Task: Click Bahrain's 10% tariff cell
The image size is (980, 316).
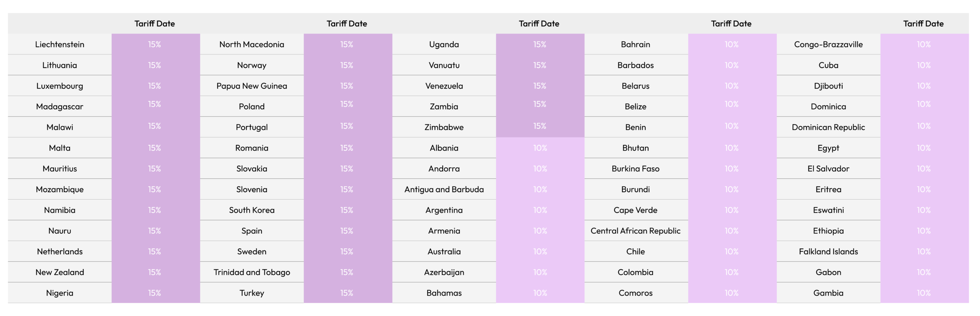Action: coord(732,44)
